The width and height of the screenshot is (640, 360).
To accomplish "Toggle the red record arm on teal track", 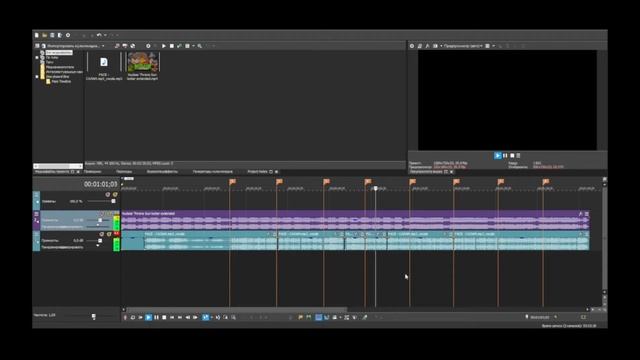I will click(116, 234).
